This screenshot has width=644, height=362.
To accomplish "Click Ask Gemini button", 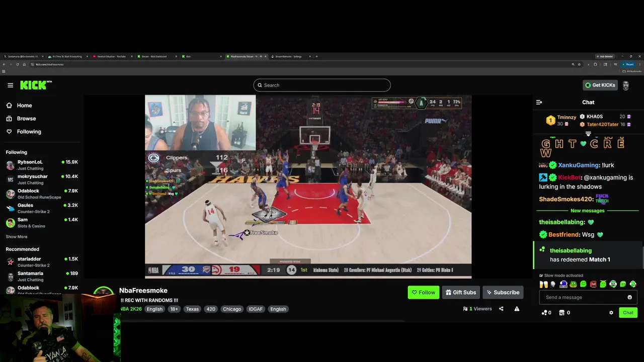I will [x=605, y=56].
